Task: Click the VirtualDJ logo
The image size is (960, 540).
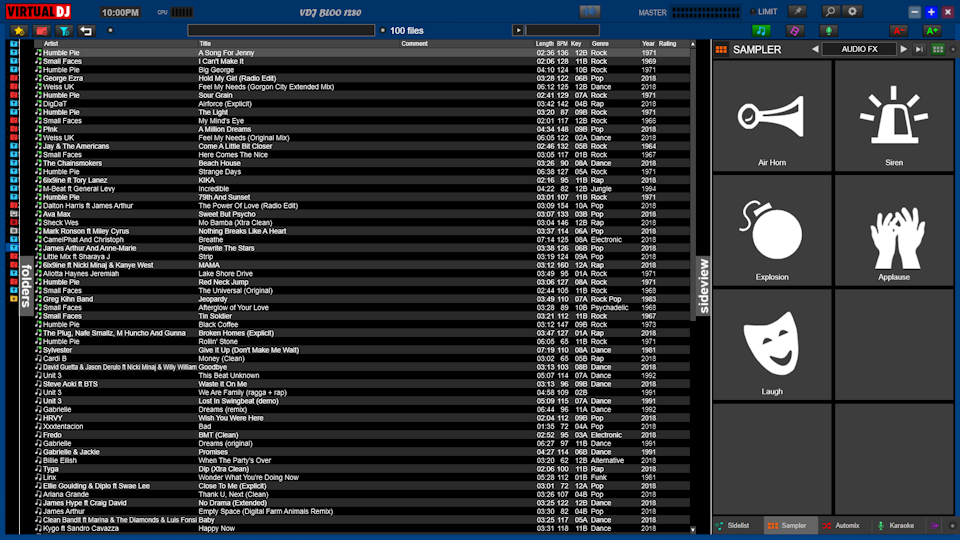Action: tap(39, 12)
